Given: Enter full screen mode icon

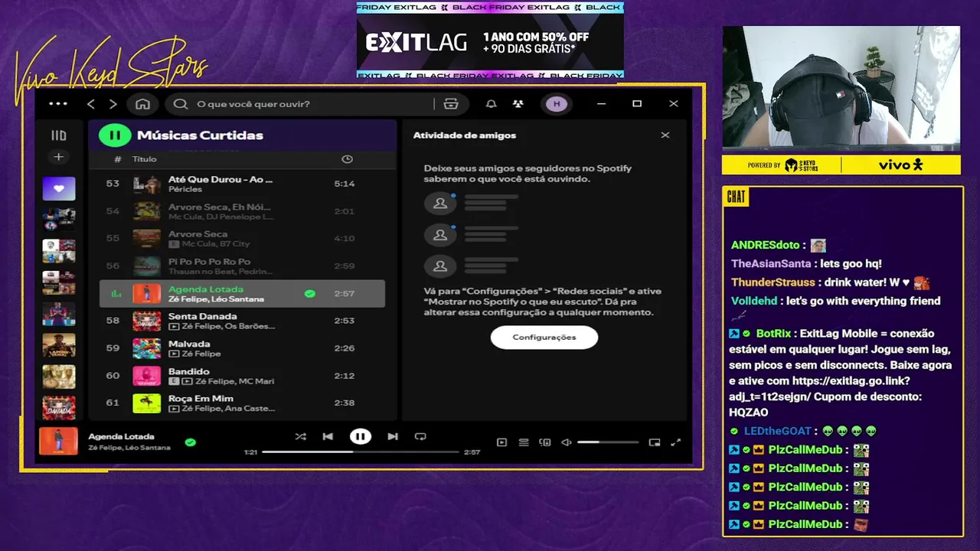Looking at the screenshot, I should [675, 442].
